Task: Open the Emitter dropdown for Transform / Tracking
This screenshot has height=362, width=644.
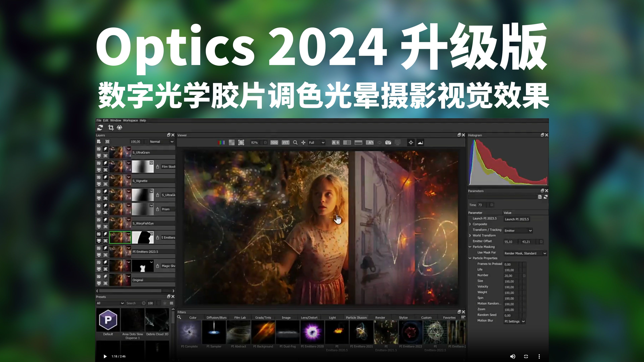Action: click(518, 231)
